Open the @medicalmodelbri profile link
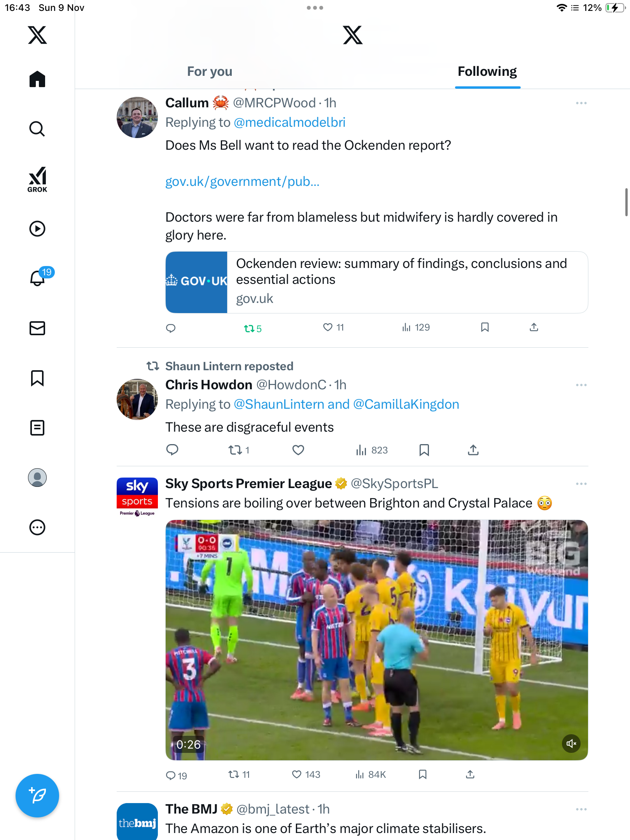The height and width of the screenshot is (840, 630). [289, 122]
